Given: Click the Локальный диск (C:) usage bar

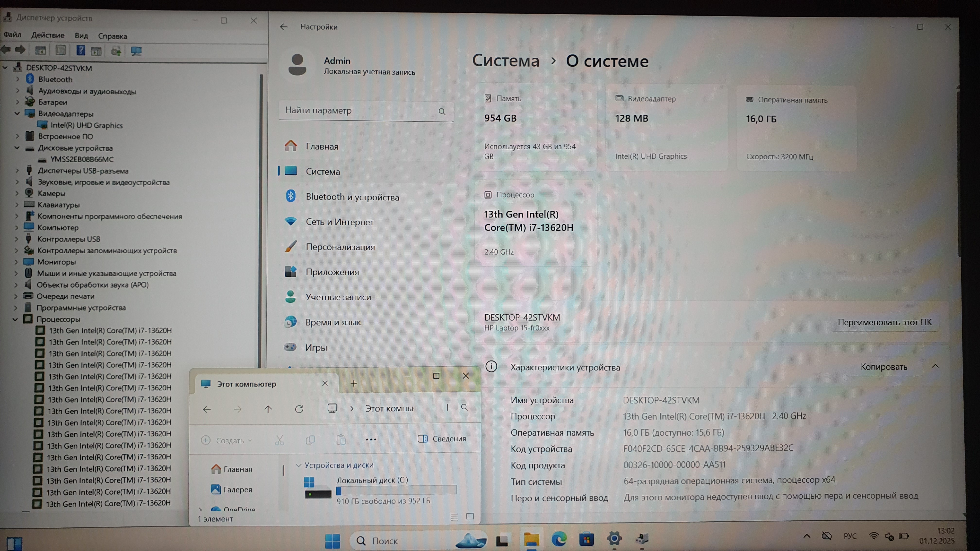Looking at the screenshot, I should [396, 491].
